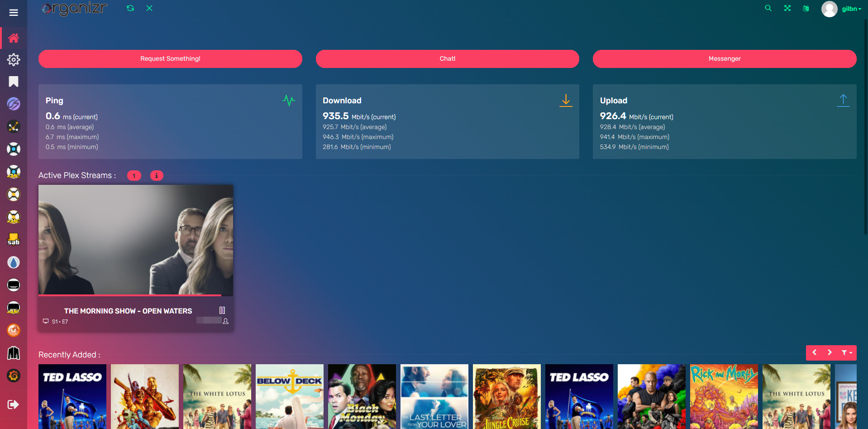Image resolution: width=868 pixels, height=429 pixels.
Task: Show previous Recently Added items
Action: pyautogui.click(x=814, y=353)
